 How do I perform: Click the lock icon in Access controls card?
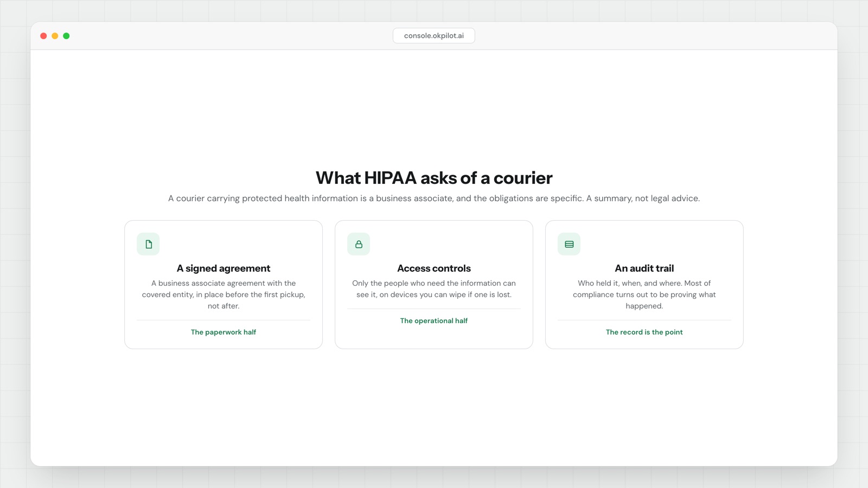359,244
